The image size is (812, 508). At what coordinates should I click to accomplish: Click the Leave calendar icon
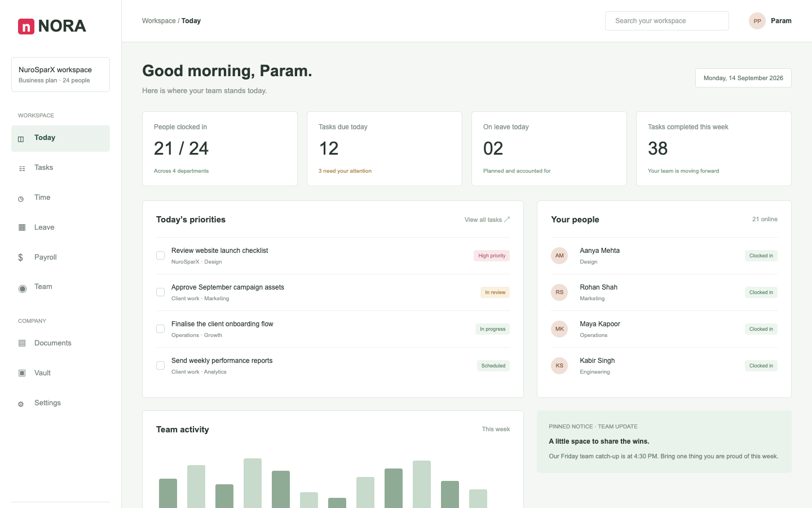pyautogui.click(x=22, y=227)
